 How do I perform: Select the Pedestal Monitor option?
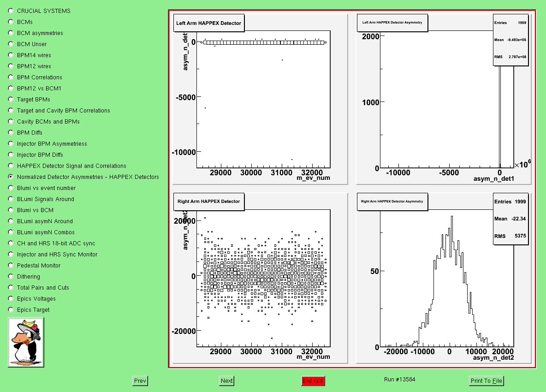coord(11,266)
